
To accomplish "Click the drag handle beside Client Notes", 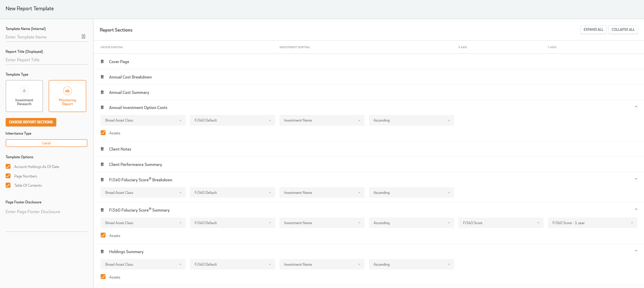I will 102,149.
